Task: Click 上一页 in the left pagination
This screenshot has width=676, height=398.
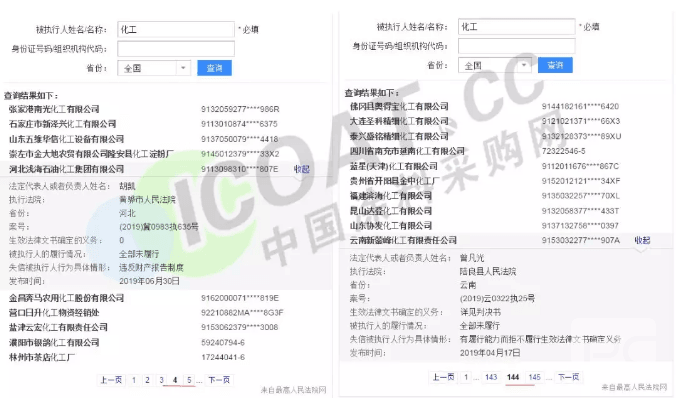Action: click(x=111, y=380)
